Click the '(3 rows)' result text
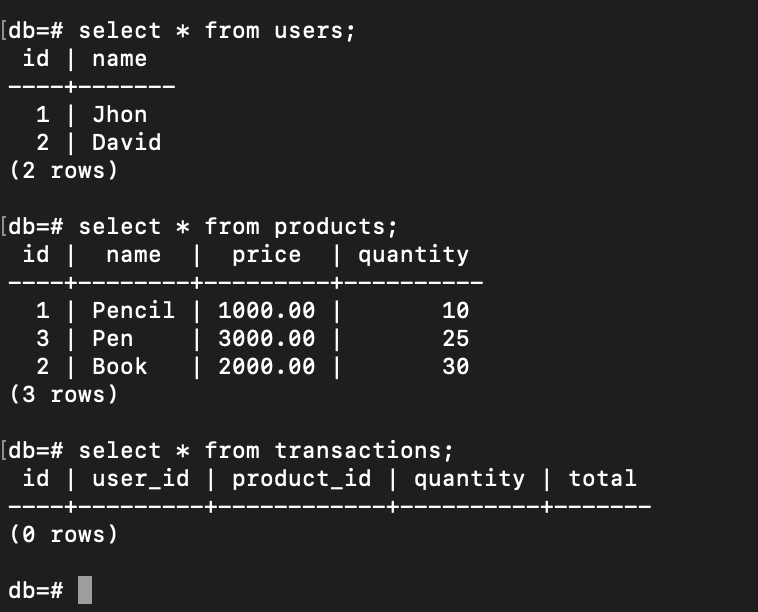Screen dimensions: 758x612 point(64,395)
